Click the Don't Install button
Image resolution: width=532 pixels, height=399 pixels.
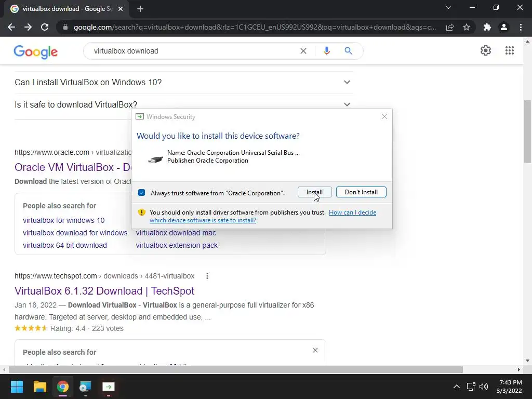pyautogui.click(x=361, y=192)
